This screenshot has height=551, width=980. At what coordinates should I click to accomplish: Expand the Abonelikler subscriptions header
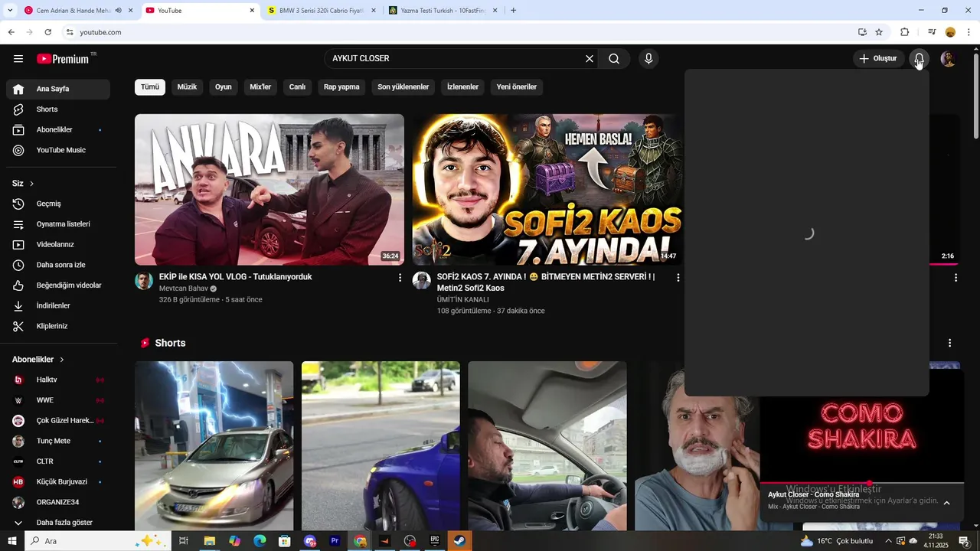[x=38, y=360]
